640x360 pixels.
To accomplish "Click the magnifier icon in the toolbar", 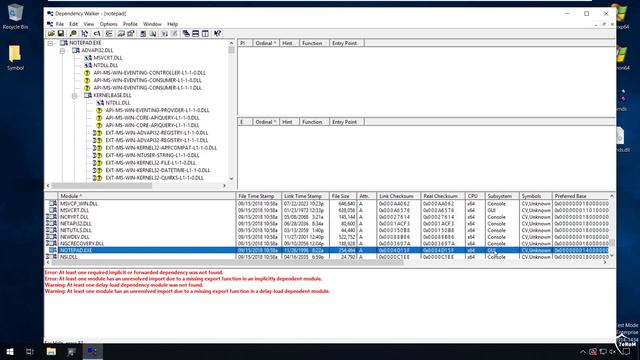I will pos(73,33).
